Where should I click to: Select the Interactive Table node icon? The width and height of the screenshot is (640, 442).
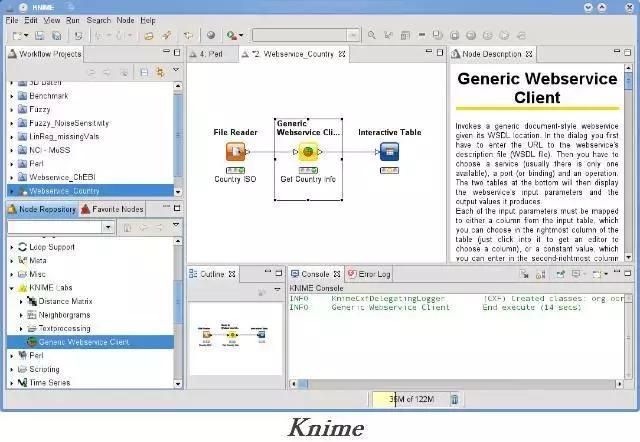pos(389,151)
